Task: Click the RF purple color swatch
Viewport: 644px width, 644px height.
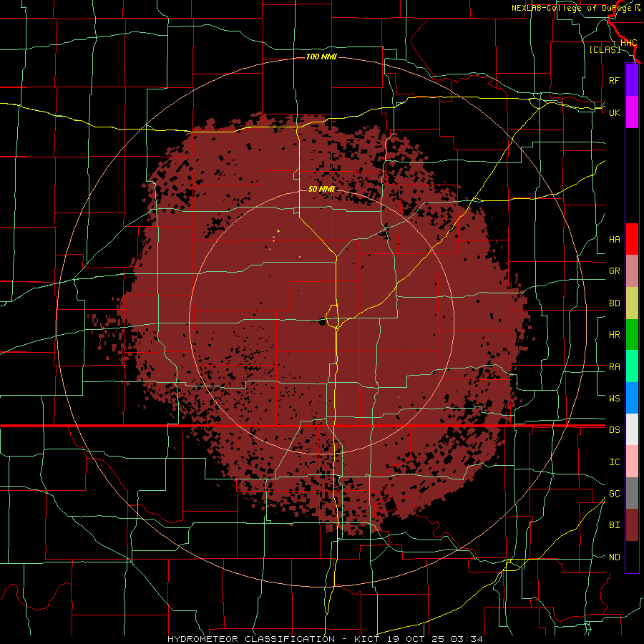Action: [632, 80]
